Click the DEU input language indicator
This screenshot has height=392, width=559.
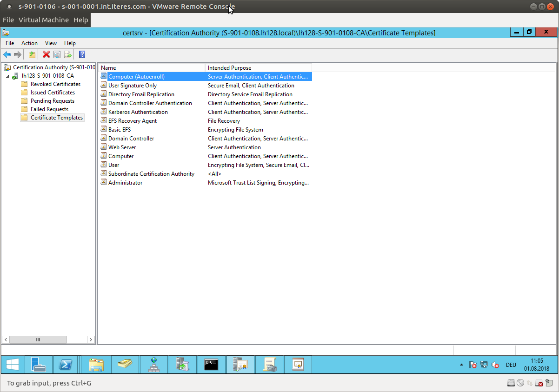[x=511, y=365]
